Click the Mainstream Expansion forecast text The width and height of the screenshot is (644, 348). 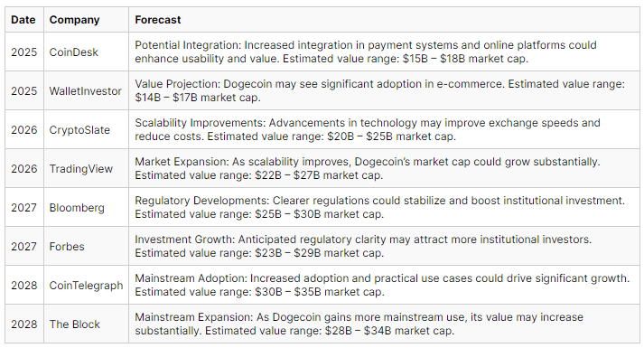click(359, 324)
